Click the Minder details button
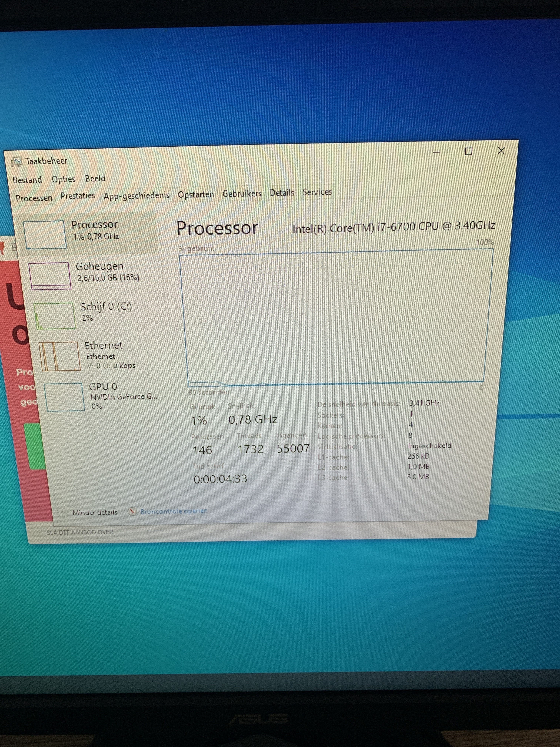Screen dimensions: 560x747 (94, 513)
